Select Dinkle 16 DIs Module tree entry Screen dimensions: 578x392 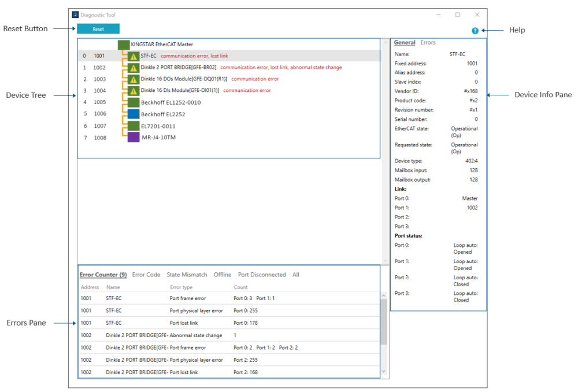point(180,91)
